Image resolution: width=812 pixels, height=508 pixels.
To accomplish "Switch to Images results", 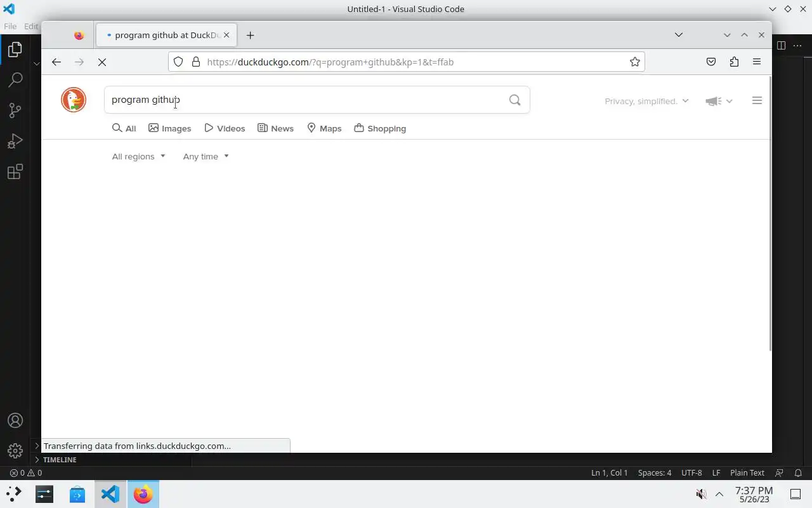I will tap(170, 128).
